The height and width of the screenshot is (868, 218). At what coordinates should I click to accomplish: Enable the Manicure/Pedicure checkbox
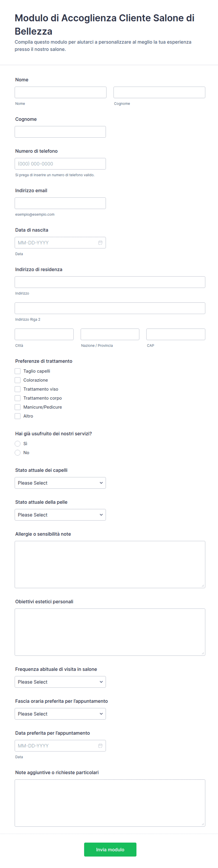[x=18, y=407]
